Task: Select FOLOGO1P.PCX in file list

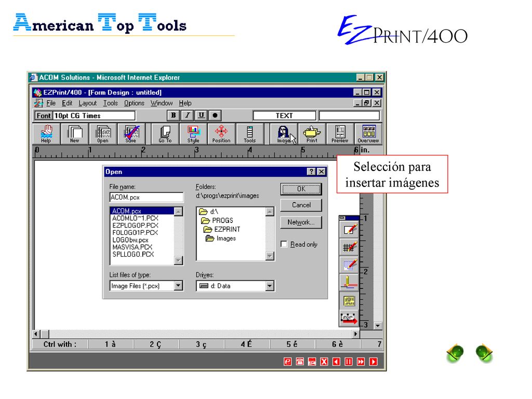Action: (x=135, y=232)
